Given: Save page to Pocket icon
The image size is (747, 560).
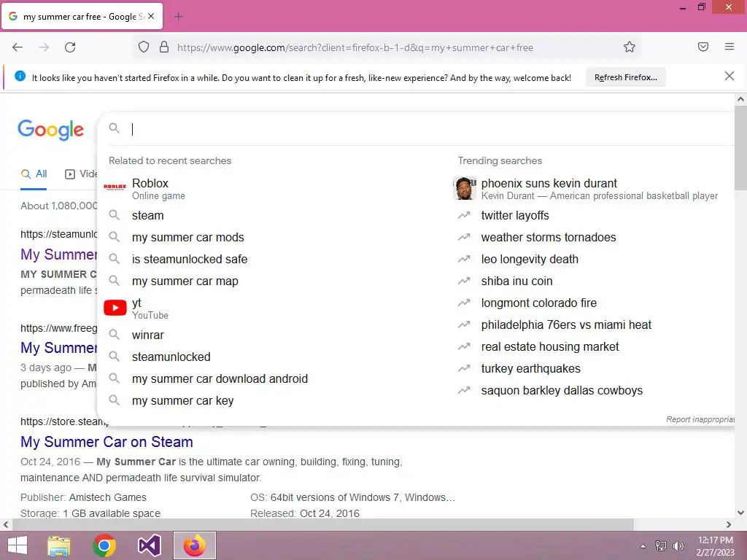Looking at the screenshot, I should pos(703,47).
